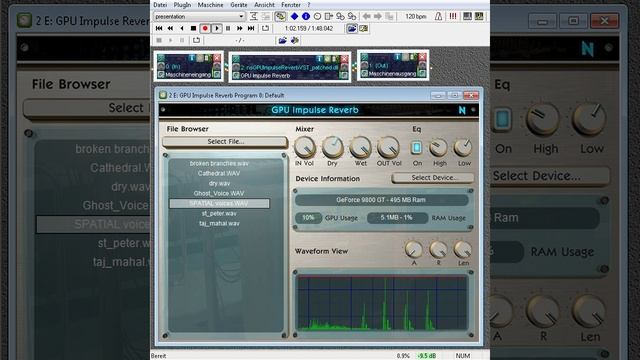
Task: Click the 120 bpm tempo field
Action: click(x=416, y=16)
